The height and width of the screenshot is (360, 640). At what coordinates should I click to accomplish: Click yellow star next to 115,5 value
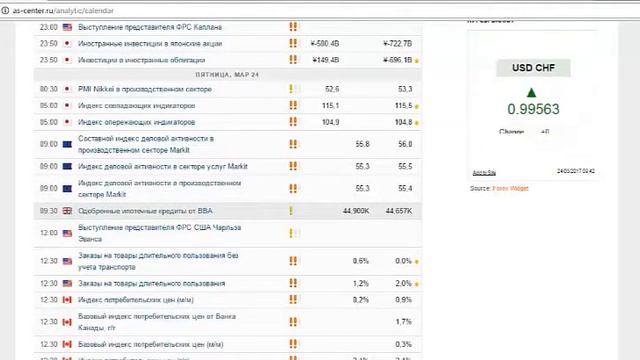click(x=417, y=107)
